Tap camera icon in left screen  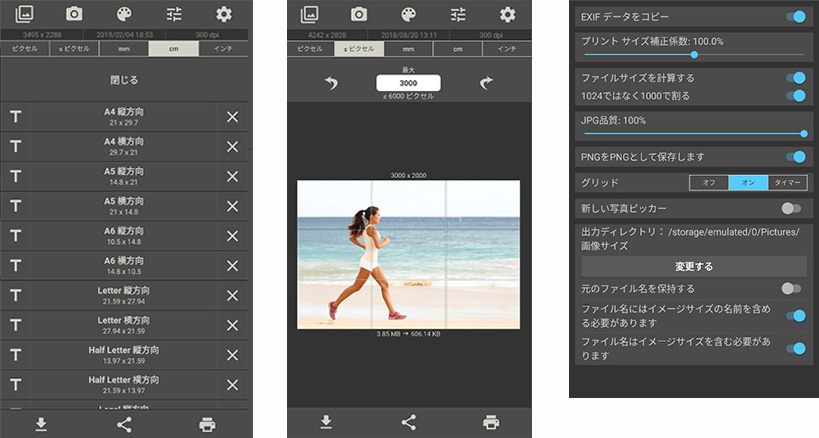[x=74, y=14]
